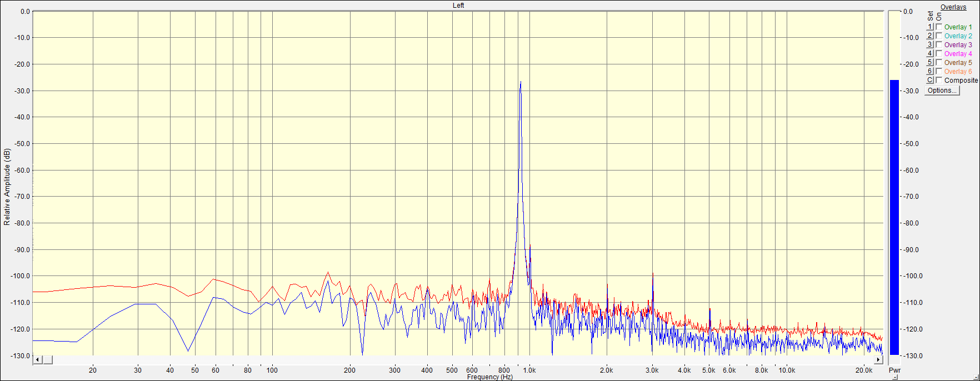Screen dimensions: 980x381
Task: Click the blue Pwr level bar
Action: [894, 217]
